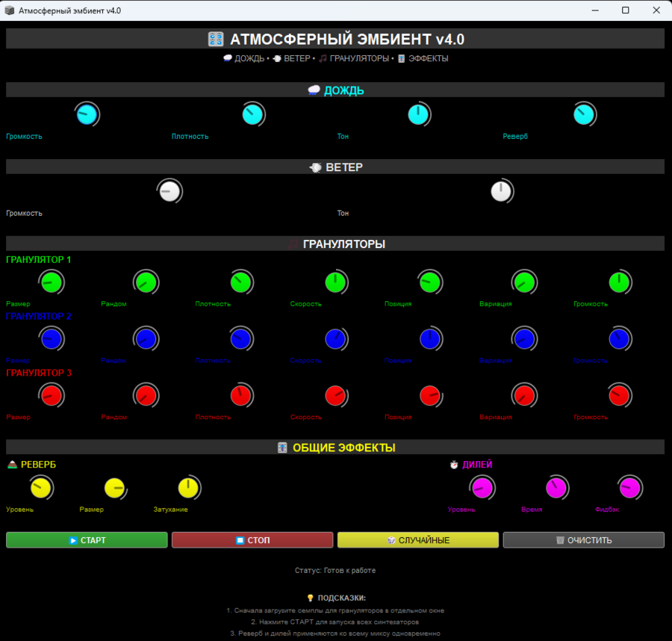
Task: Click the red СТОП button
Action: coord(252,540)
